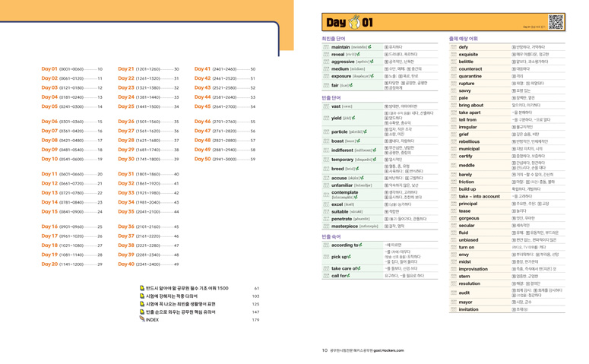Click the finger-snap hand icon in Day 01 title
This screenshot has height=364, width=589.
point(354,22)
